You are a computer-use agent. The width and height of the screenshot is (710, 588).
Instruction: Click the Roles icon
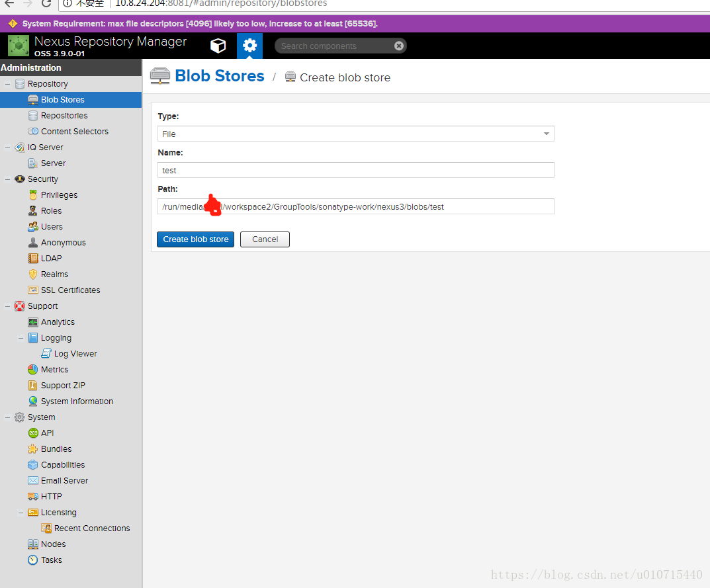(x=33, y=210)
